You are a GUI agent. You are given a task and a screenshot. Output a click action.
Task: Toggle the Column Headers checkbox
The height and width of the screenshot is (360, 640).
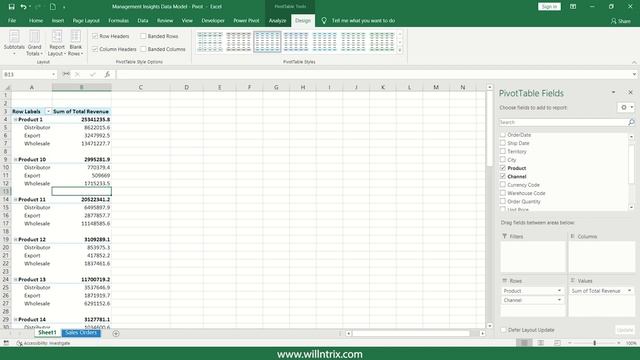point(95,49)
